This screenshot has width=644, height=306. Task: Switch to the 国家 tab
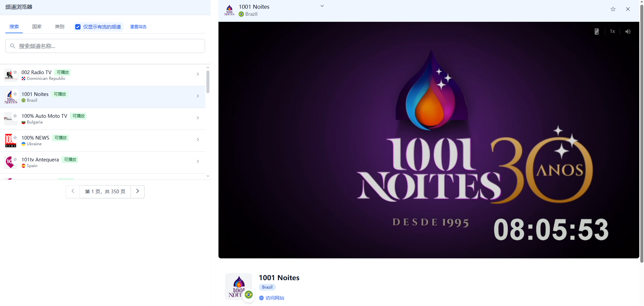[x=37, y=27]
